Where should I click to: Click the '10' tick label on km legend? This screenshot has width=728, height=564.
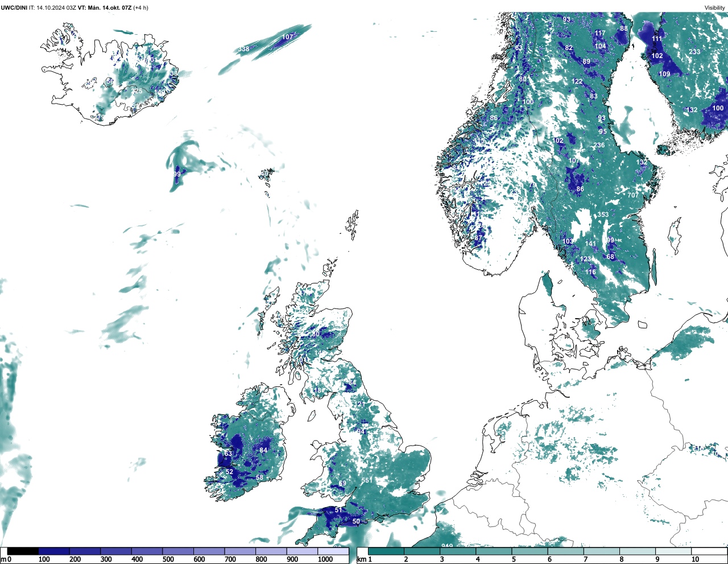point(695,559)
